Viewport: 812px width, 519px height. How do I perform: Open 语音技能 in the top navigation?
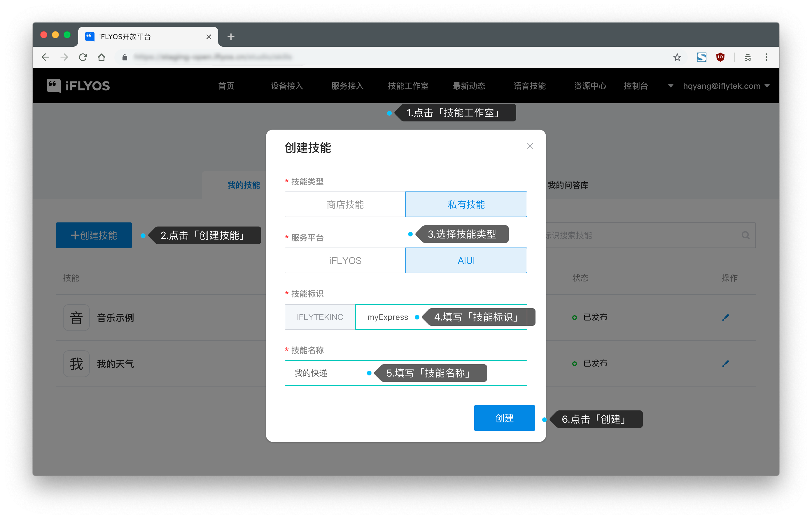pos(530,86)
